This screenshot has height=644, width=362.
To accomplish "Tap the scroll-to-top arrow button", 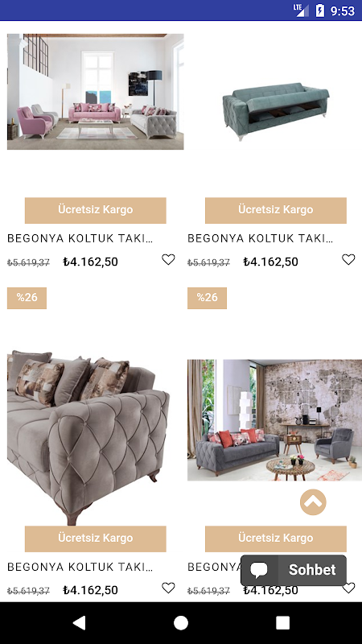I will pyautogui.click(x=313, y=502).
